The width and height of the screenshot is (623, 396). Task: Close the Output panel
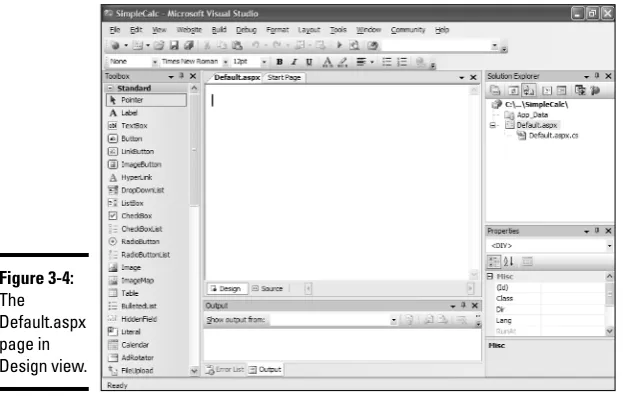(475, 305)
